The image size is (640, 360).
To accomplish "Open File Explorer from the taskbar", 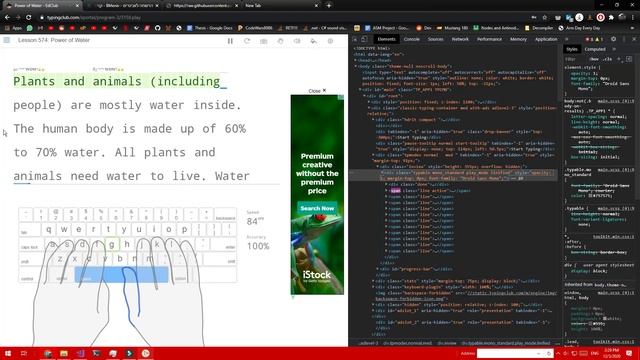I will [x=64, y=353].
